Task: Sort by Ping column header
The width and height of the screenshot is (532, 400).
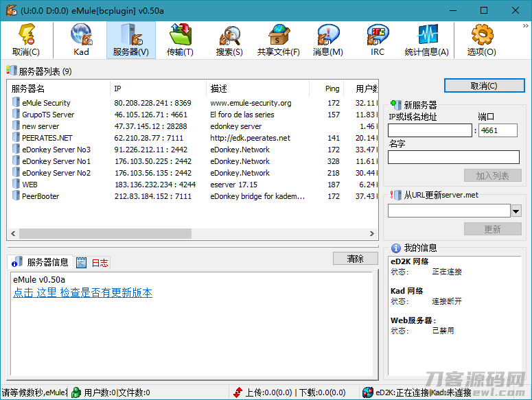Action: pos(327,89)
